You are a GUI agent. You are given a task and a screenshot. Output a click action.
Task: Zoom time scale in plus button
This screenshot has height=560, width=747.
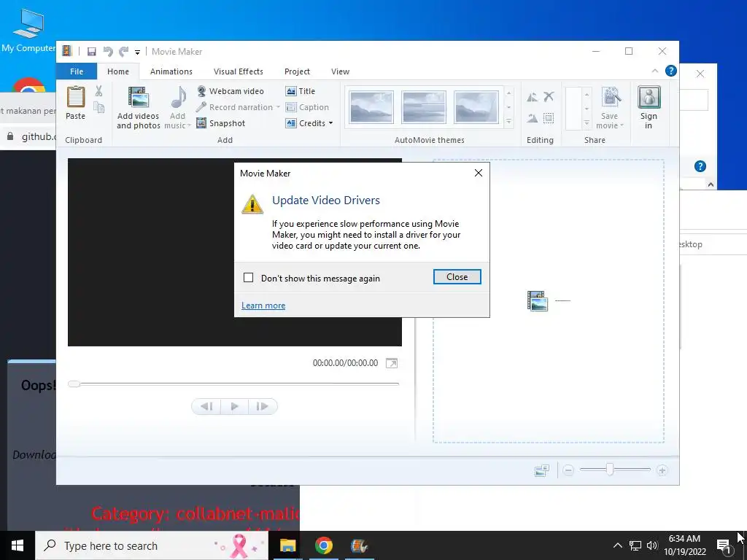click(662, 470)
